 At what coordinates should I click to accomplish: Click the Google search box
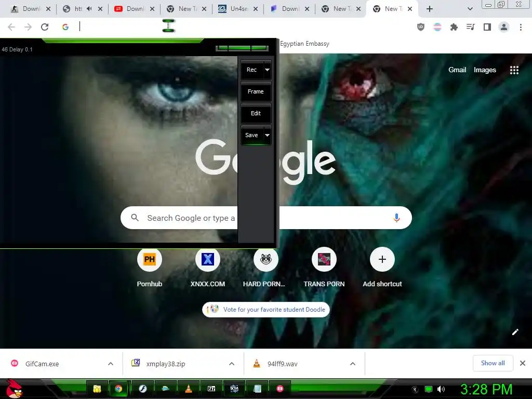[266, 218]
